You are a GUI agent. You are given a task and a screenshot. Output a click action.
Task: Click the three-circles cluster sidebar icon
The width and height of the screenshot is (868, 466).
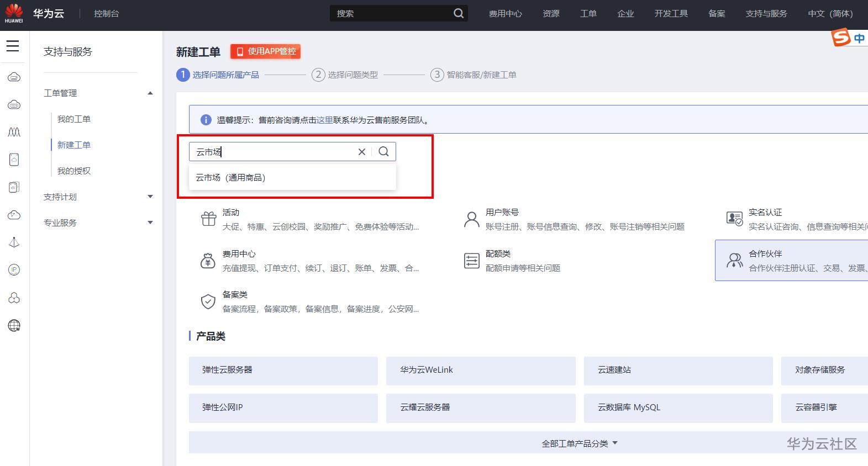point(14,298)
